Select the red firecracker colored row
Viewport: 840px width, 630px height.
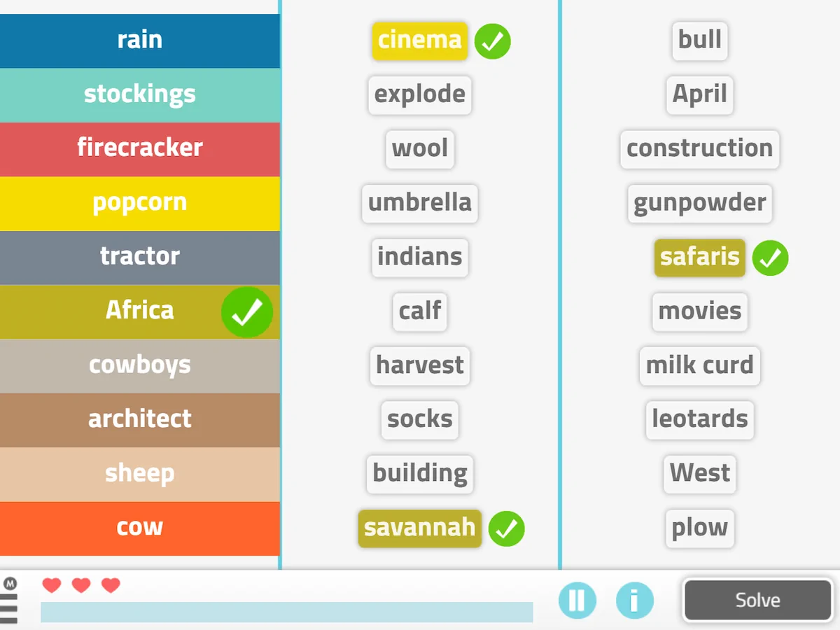pos(140,149)
